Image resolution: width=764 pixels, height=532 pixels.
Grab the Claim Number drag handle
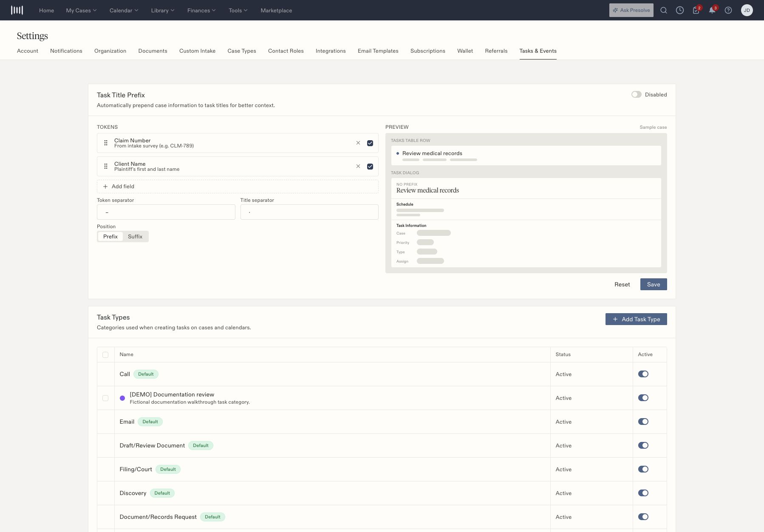(x=106, y=143)
